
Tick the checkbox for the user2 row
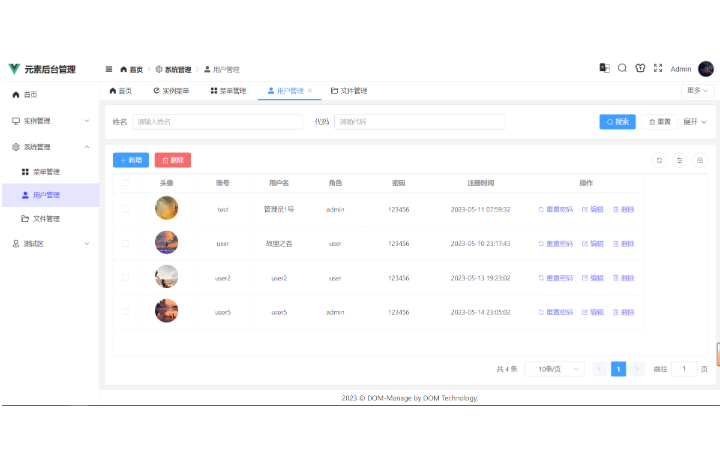point(125,278)
